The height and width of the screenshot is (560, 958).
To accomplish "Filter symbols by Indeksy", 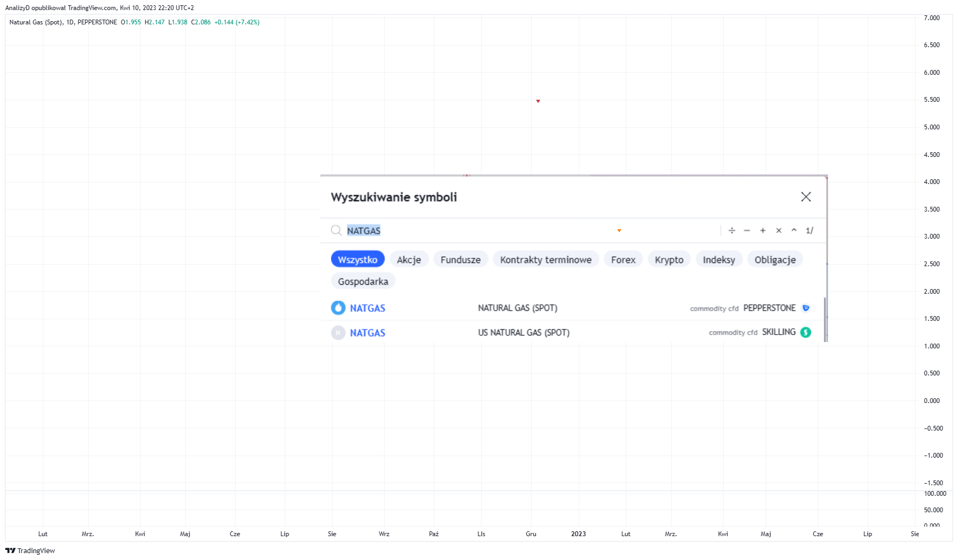I will [x=719, y=259].
